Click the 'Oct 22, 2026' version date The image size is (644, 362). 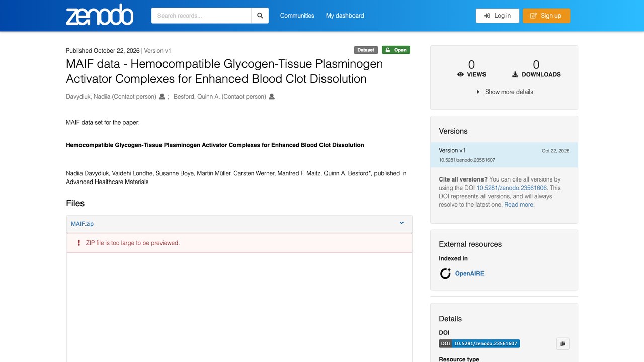(555, 151)
